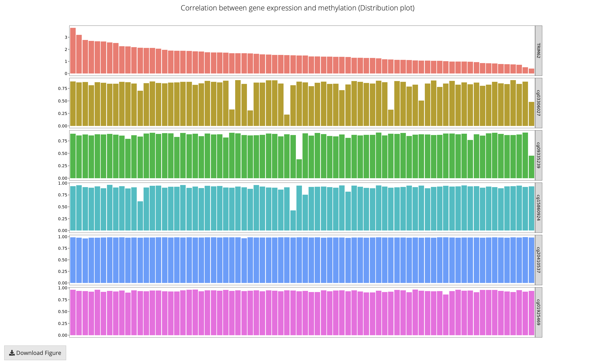Click the cg01925469 facet strip label
This screenshot has height=364, width=594.
tap(538, 312)
